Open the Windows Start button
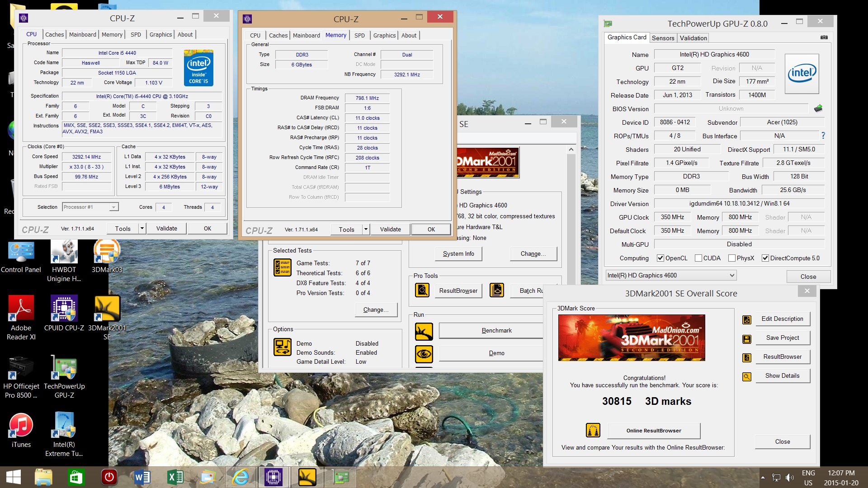 pos(14,477)
